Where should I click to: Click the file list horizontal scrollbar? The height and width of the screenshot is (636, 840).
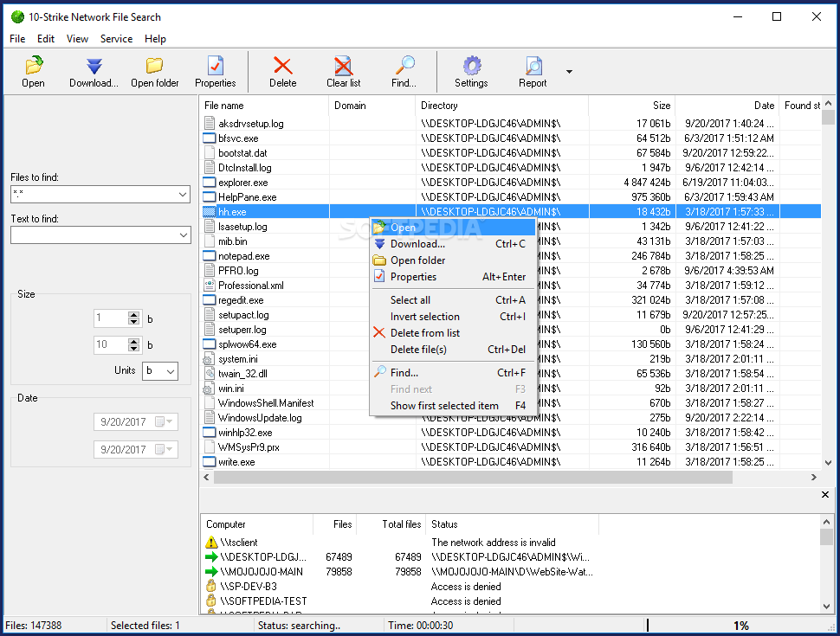tap(473, 477)
